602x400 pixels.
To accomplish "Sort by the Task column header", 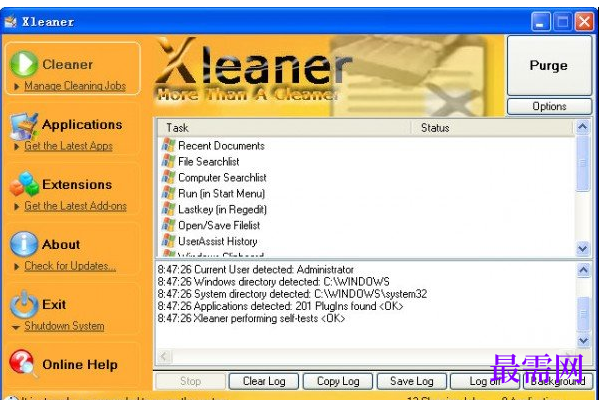I will click(284, 128).
